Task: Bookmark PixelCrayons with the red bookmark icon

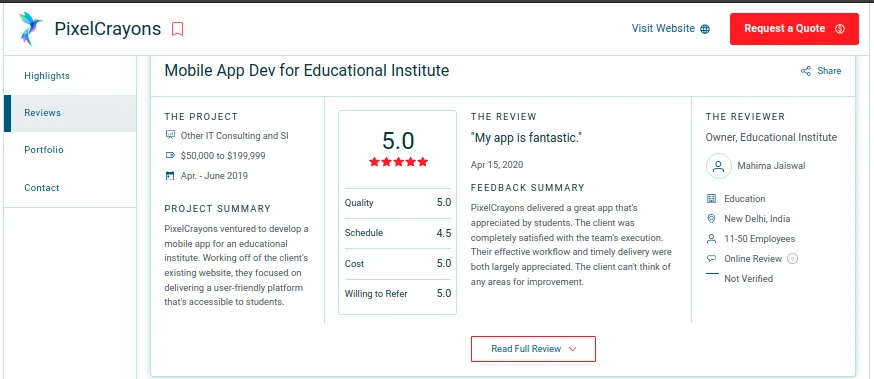Action: tap(177, 29)
